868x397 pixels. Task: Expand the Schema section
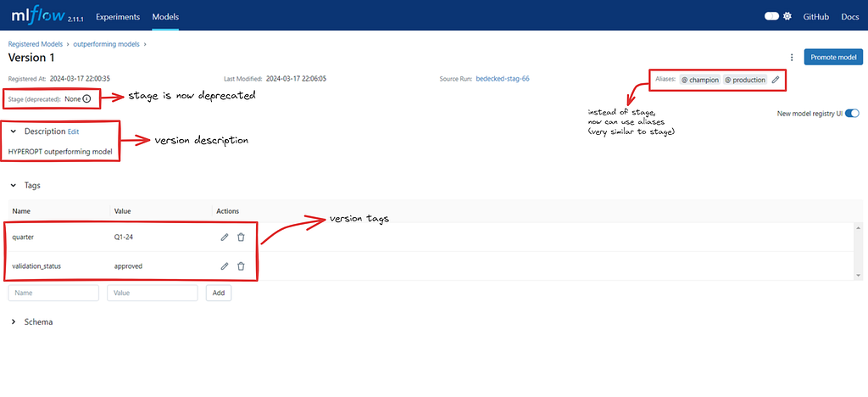(x=14, y=322)
